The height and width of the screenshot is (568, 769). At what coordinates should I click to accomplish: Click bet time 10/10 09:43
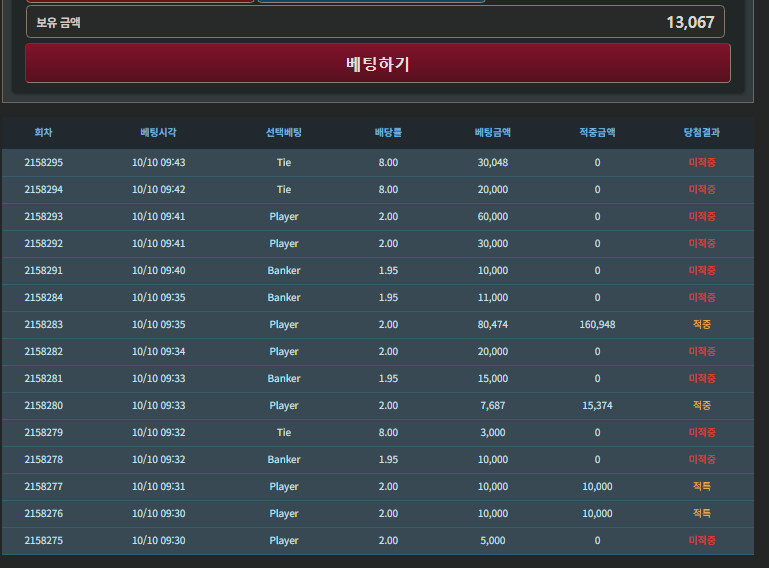point(158,162)
